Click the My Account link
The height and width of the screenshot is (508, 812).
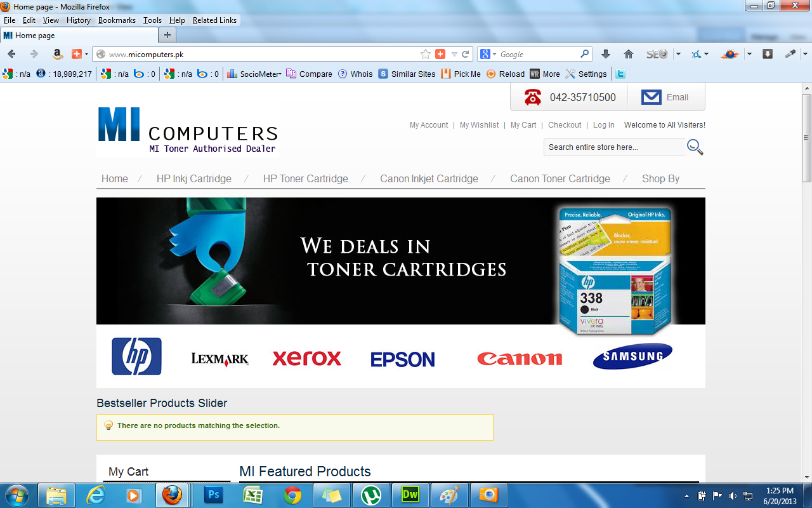[429, 125]
